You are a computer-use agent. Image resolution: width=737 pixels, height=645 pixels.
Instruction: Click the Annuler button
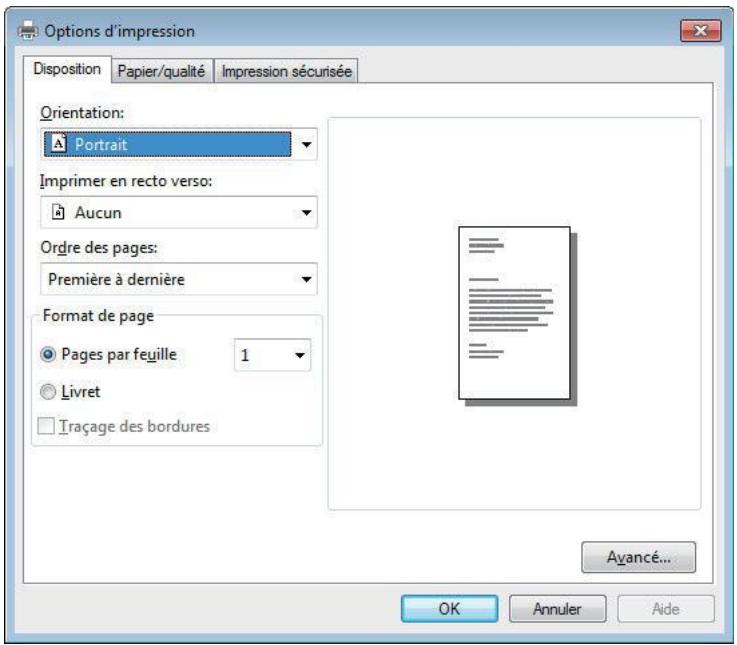557,609
